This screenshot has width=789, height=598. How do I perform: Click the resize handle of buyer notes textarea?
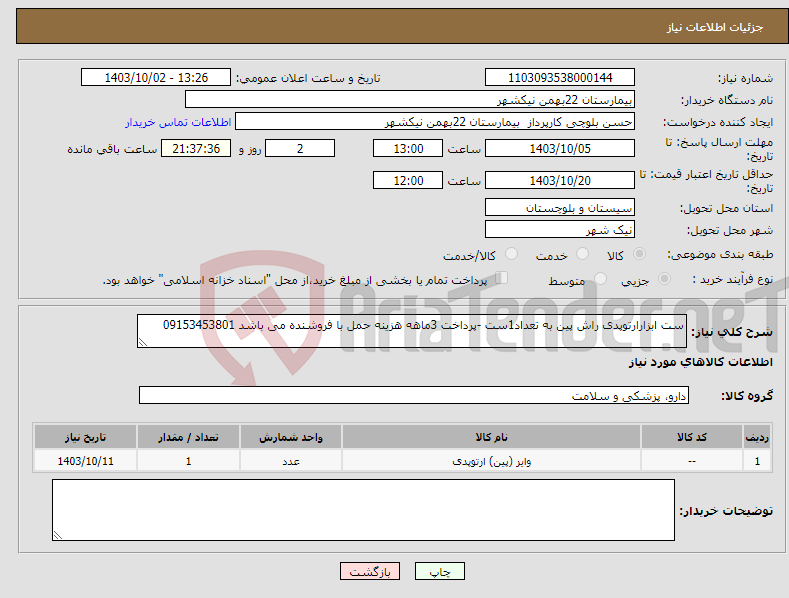[58, 536]
